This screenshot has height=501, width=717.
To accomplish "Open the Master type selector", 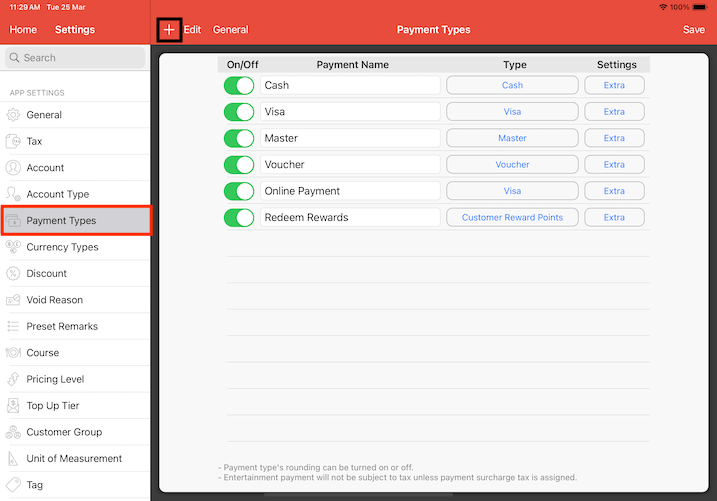I will tap(512, 138).
